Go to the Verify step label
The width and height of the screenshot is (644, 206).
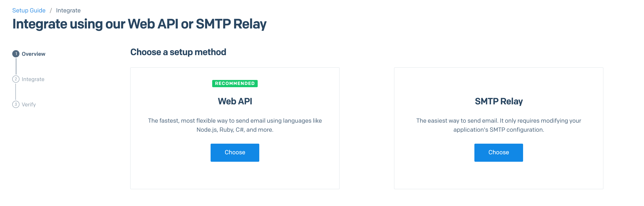[x=29, y=105]
